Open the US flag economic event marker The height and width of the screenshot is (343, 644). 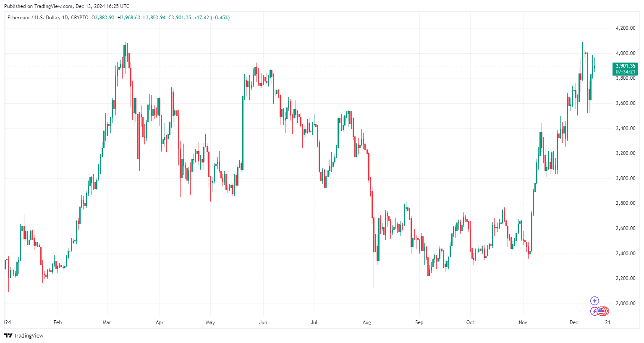tap(602, 311)
